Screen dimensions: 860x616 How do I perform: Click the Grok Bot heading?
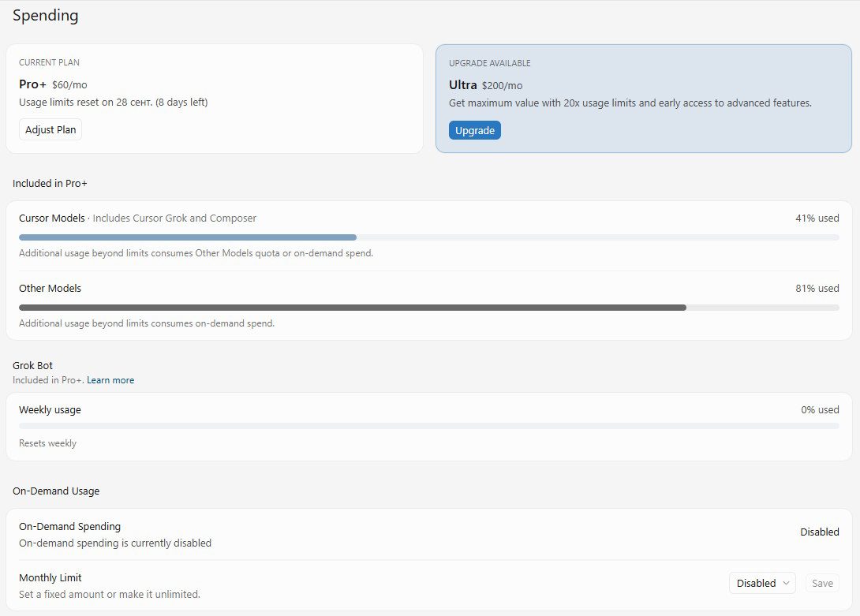click(x=33, y=365)
